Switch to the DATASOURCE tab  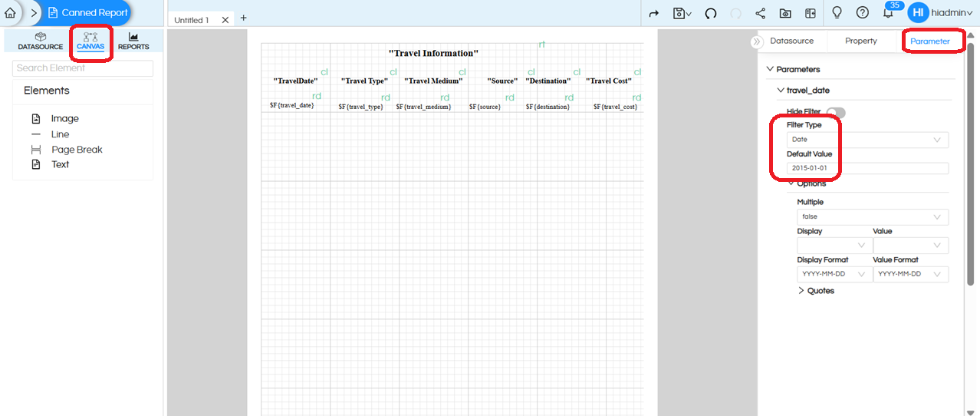[x=41, y=41]
